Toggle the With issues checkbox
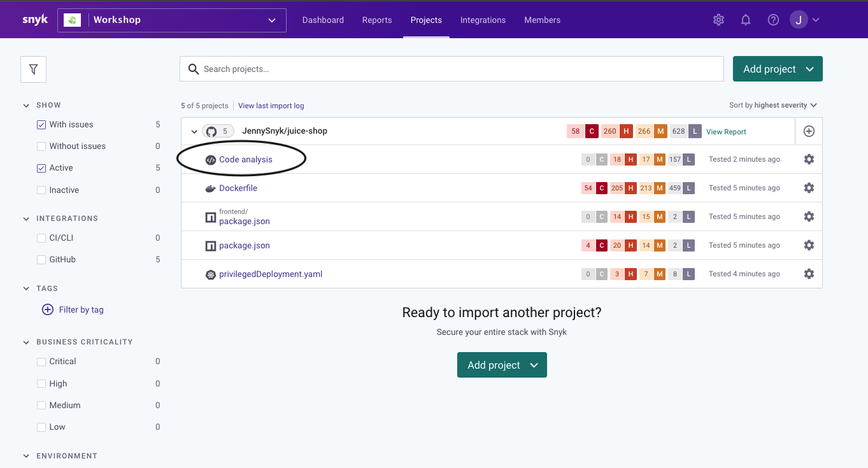 tap(41, 125)
